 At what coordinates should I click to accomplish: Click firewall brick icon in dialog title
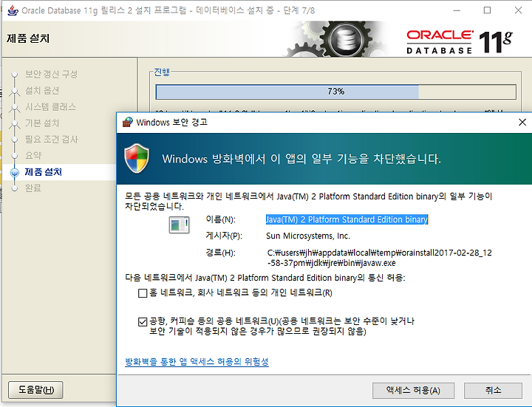128,122
